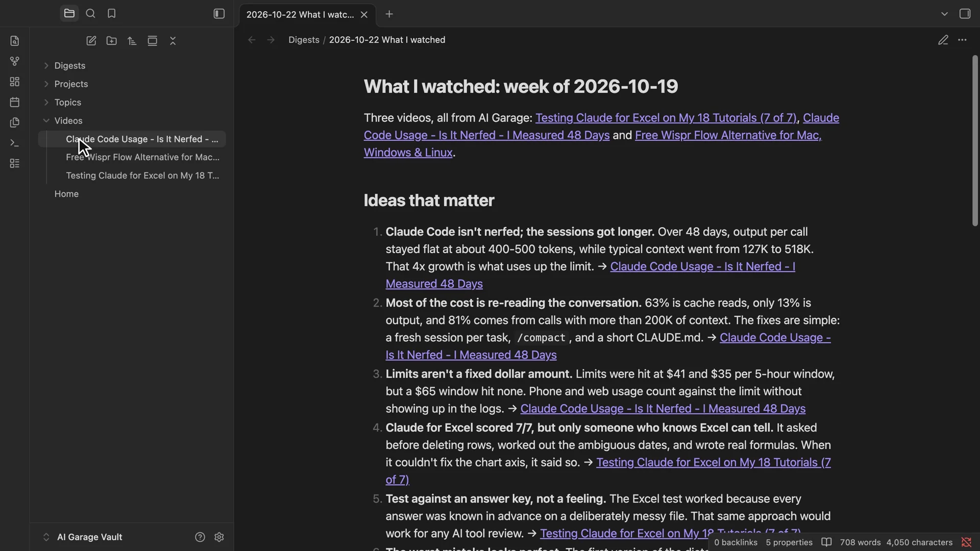The height and width of the screenshot is (551, 980).
Task: Open the Claude Code Usage note in explorer
Action: pos(132,139)
